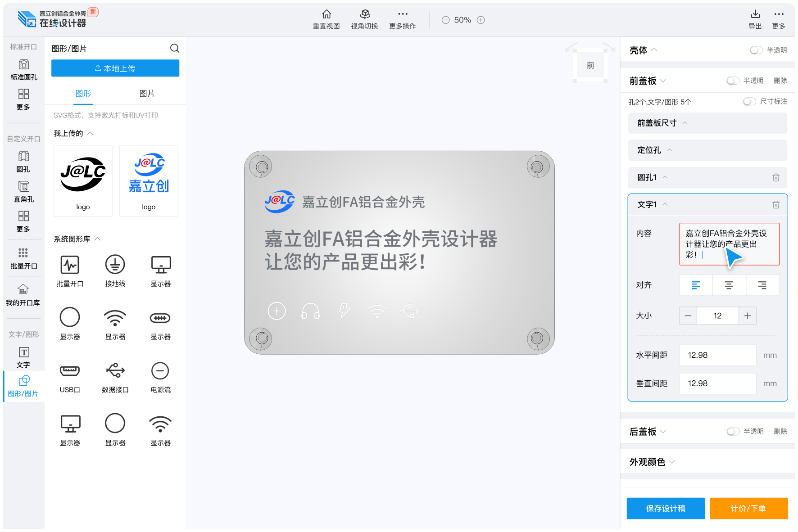Collapse 我上传的 group
This screenshot has height=532, width=798.
pyautogui.click(x=90, y=133)
